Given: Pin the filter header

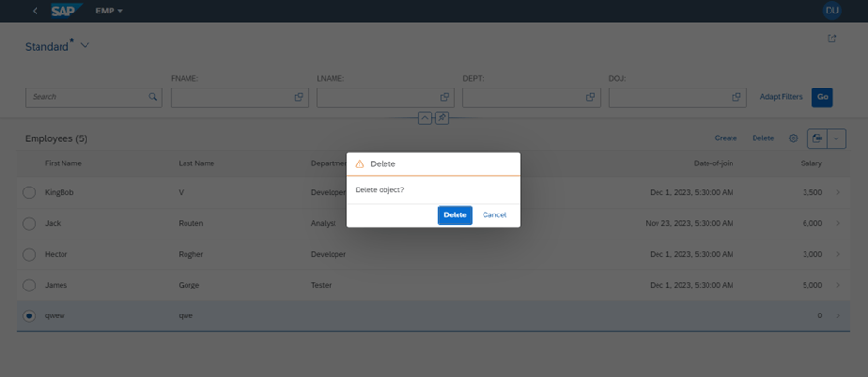Looking at the screenshot, I should (x=442, y=118).
